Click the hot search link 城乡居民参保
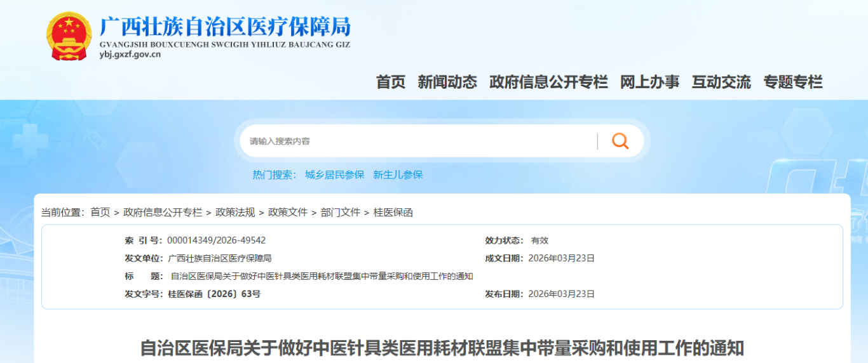 (334, 175)
